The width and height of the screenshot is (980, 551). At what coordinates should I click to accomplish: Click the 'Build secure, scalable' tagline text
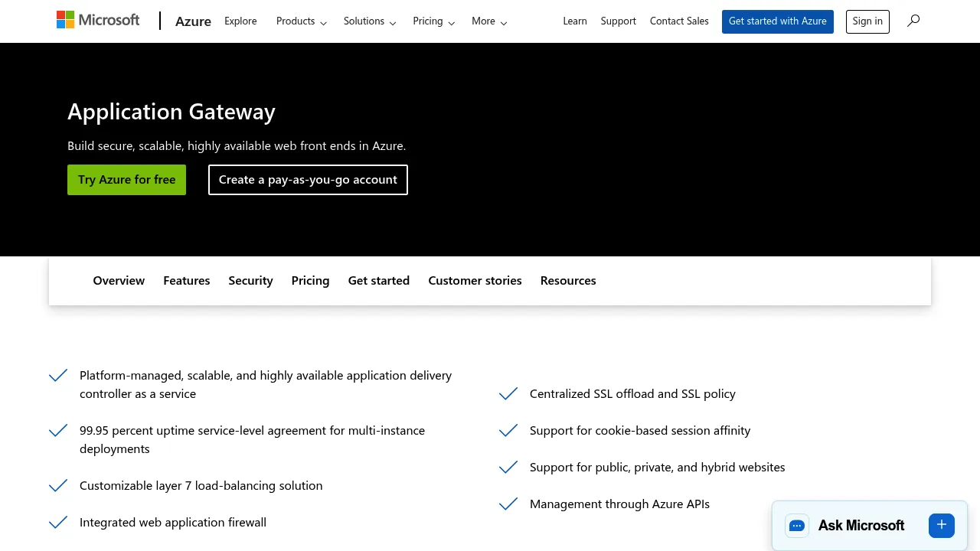pyautogui.click(x=237, y=146)
